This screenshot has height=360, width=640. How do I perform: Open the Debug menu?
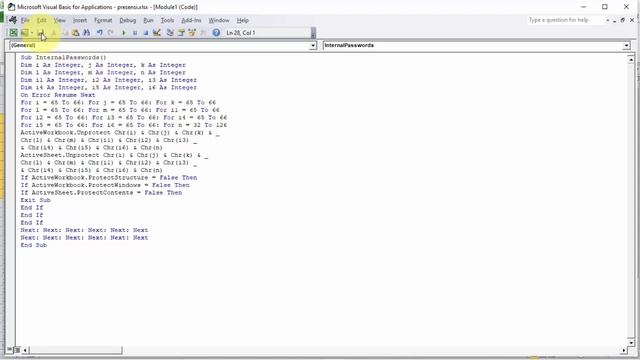[x=127, y=20]
